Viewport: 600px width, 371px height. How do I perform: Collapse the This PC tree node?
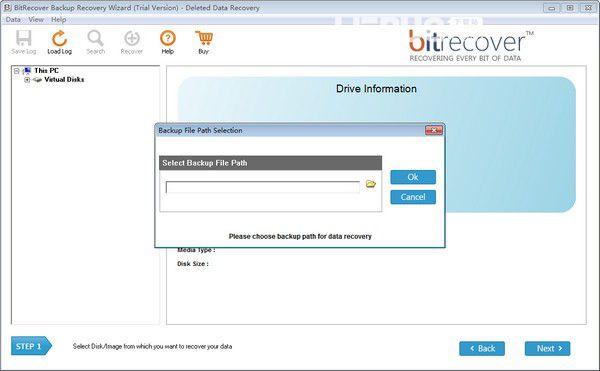[16, 71]
